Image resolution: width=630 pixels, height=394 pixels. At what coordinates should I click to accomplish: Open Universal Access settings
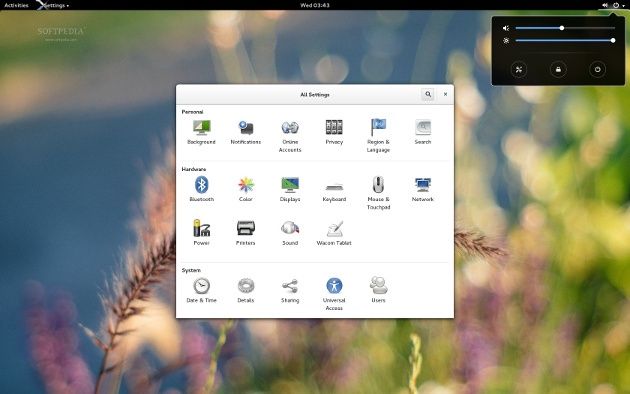(x=334, y=294)
